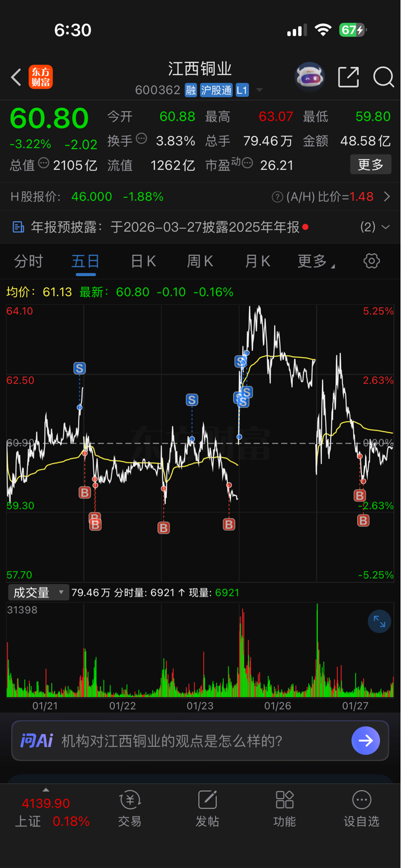The image size is (401, 868).
Task: Select the 五日 tab
Action: 86,261
